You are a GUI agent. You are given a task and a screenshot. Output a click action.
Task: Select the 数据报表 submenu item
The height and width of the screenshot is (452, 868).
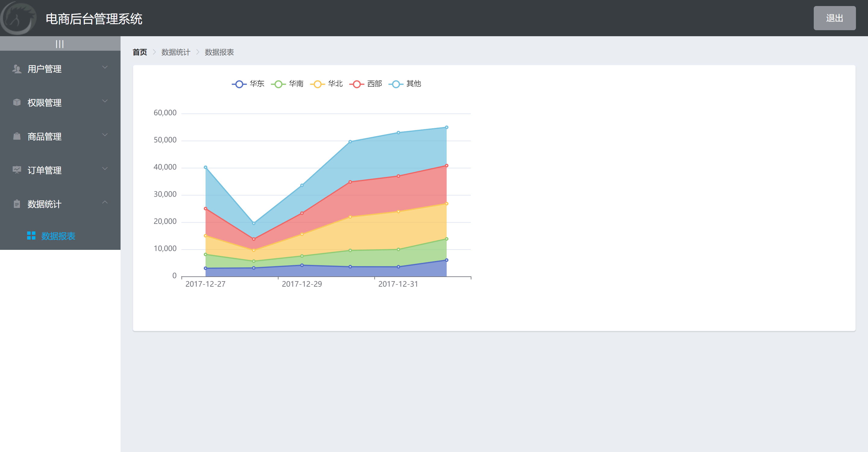[x=58, y=236]
